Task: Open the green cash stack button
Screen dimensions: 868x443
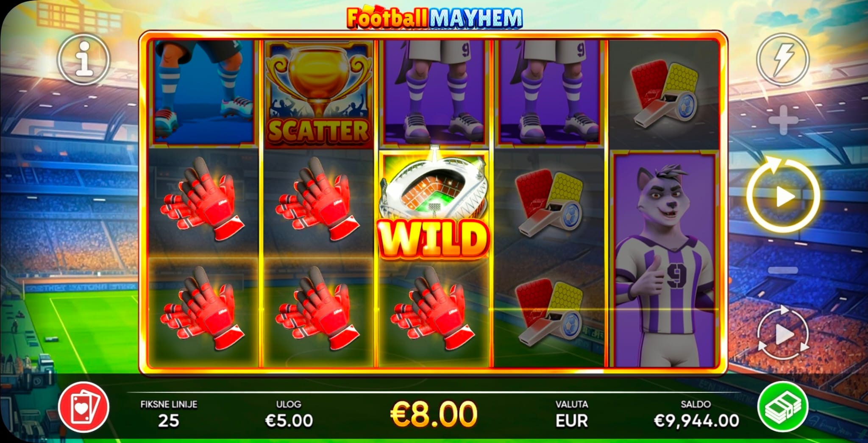Action: click(x=783, y=407)
